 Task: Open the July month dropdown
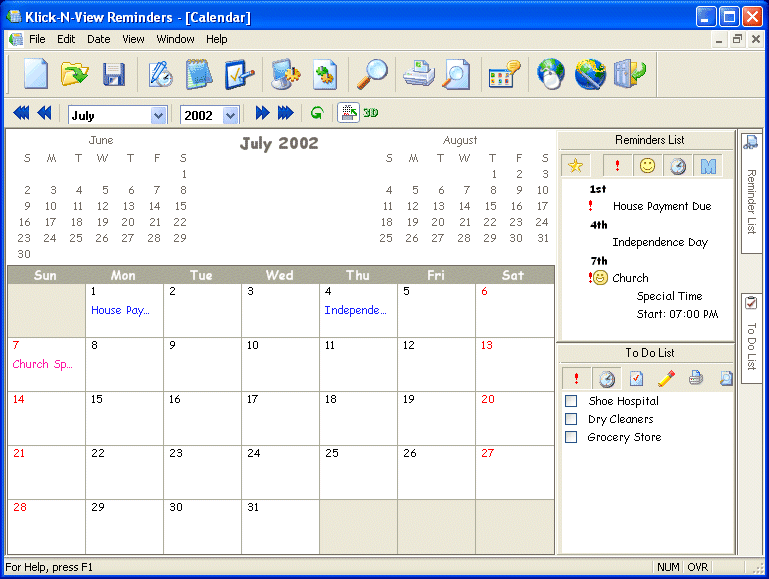[158, 116]
